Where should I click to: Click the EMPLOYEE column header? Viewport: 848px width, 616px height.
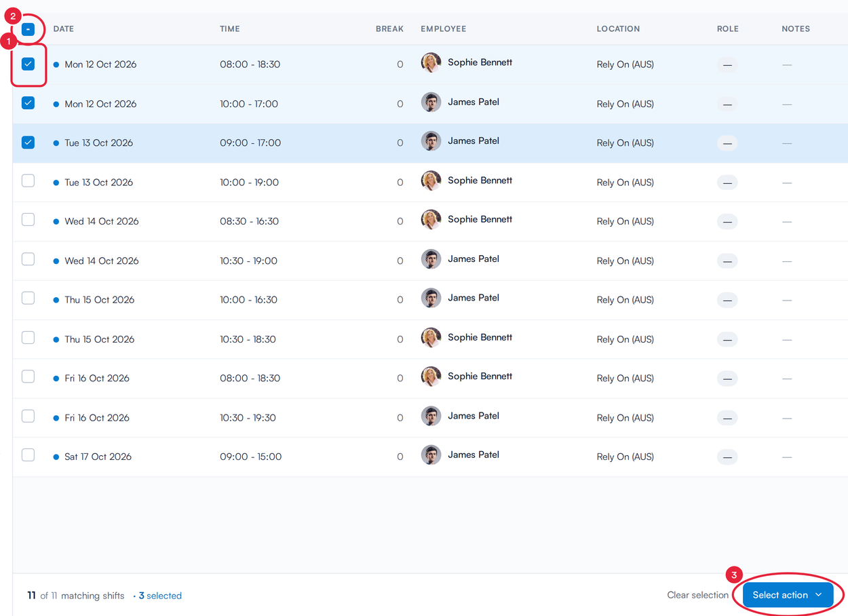tap(443, 29)
